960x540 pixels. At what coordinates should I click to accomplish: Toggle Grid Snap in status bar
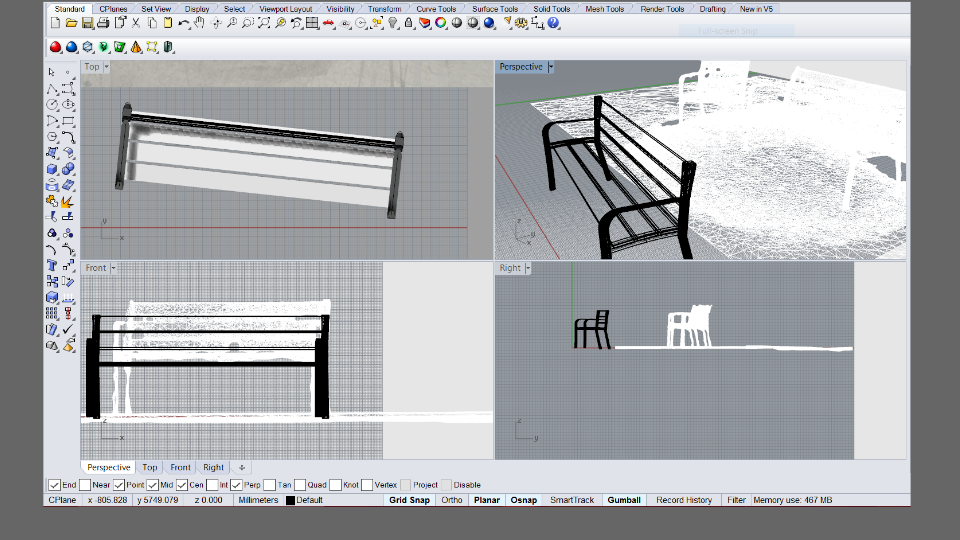[x=409, y=500]
